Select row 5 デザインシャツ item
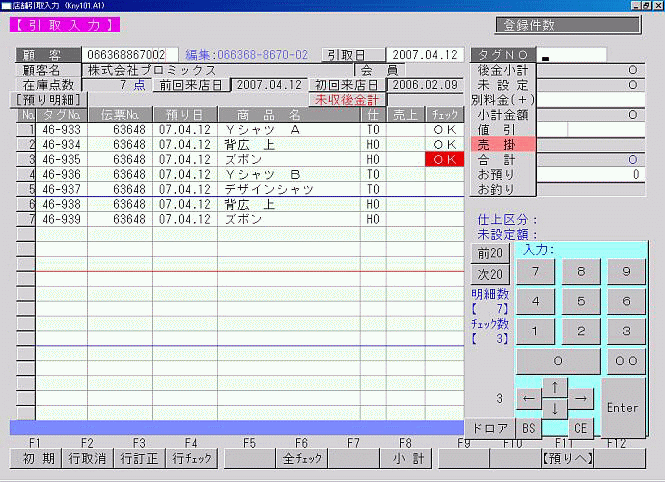The width and height of the screenshot is (665, 482). 289,189
